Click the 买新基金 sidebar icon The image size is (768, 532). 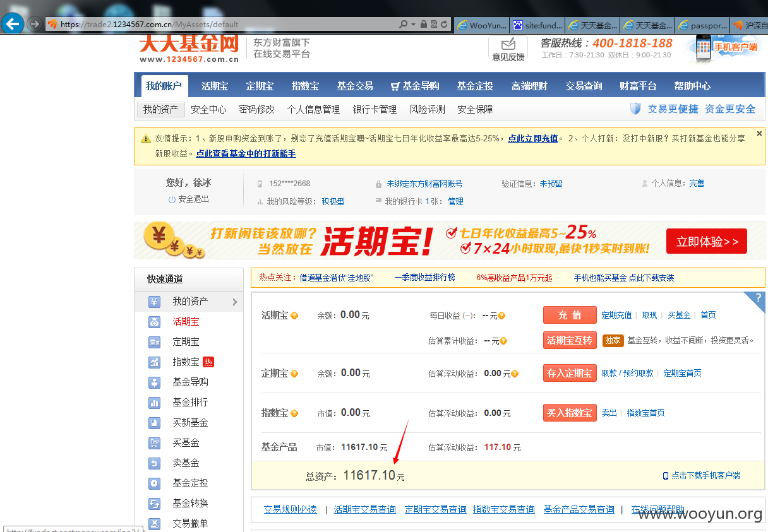point(154,423)
